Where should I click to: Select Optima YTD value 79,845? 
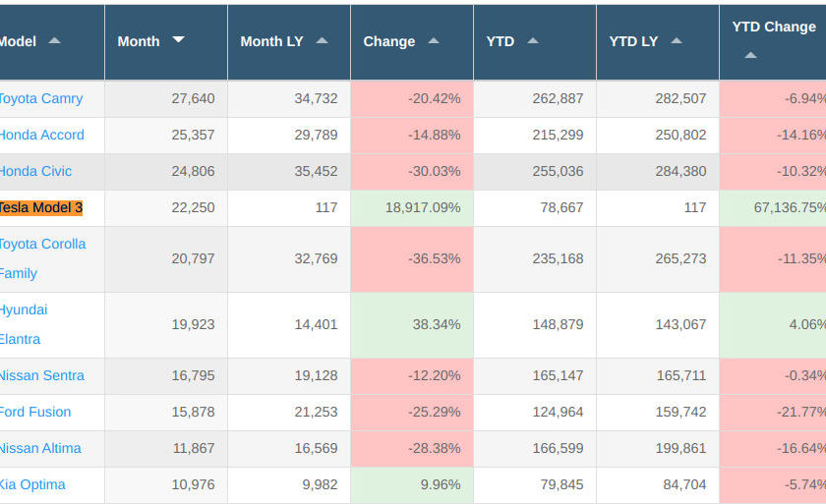click(x=561, y=484)
